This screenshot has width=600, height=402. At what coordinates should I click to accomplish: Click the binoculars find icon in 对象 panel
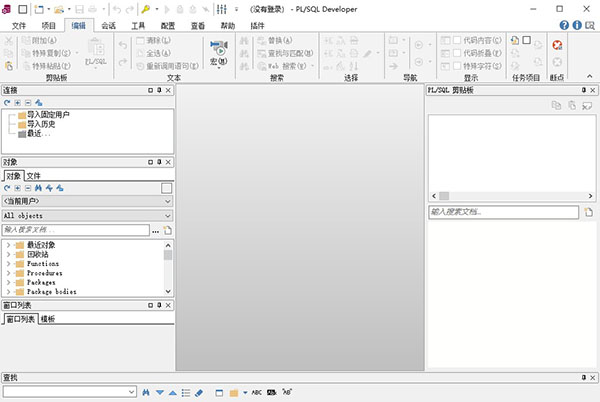(x=37, y=187)
